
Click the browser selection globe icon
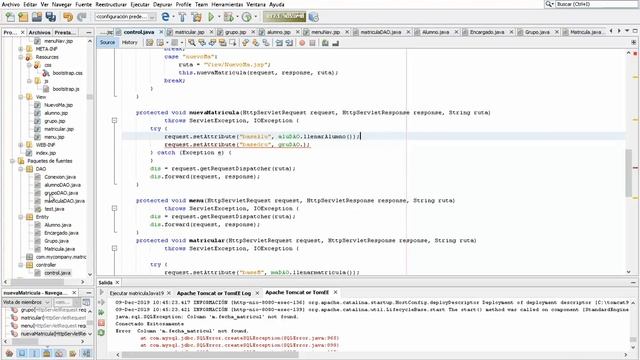(x=165, y=17)
